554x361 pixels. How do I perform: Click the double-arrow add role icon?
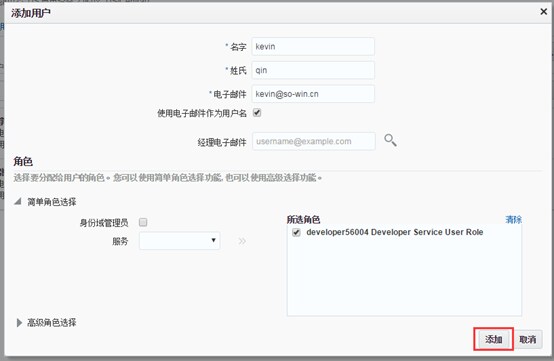[x=242, y=241]
